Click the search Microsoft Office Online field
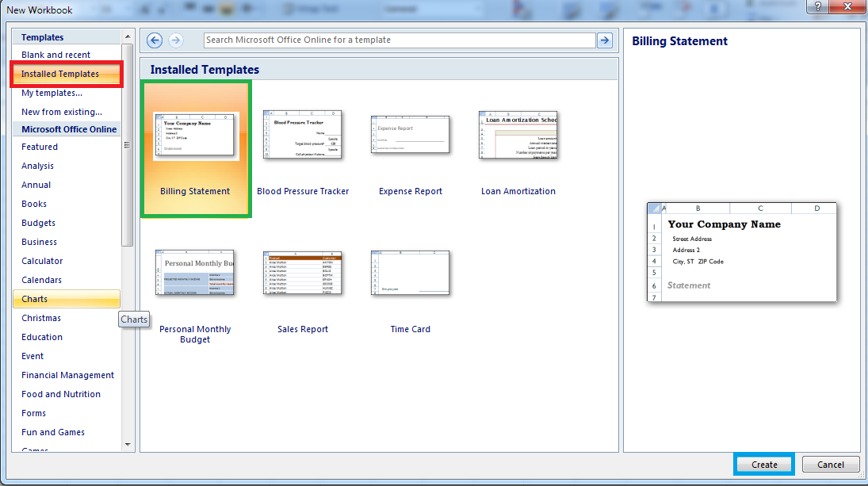This screenshot has width=868, height=486. 400,40
